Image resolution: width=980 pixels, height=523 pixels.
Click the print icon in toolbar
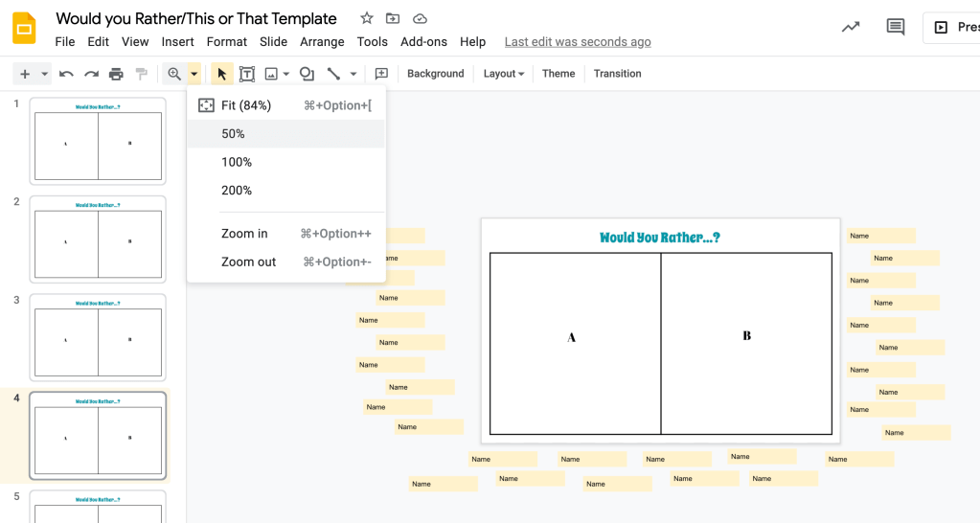116,74
